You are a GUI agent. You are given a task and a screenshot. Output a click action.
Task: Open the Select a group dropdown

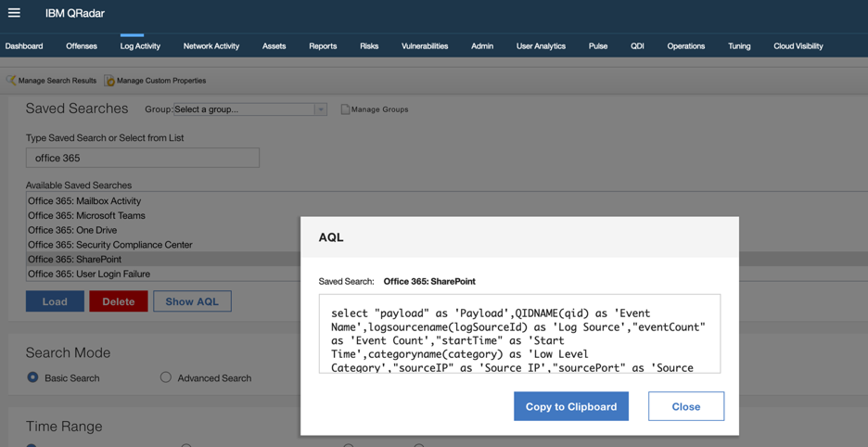point(250,109)
